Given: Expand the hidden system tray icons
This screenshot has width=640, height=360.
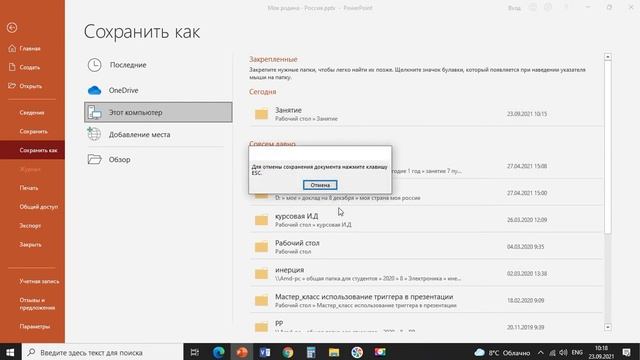Looking at the screenshot, I should (540, 352).
